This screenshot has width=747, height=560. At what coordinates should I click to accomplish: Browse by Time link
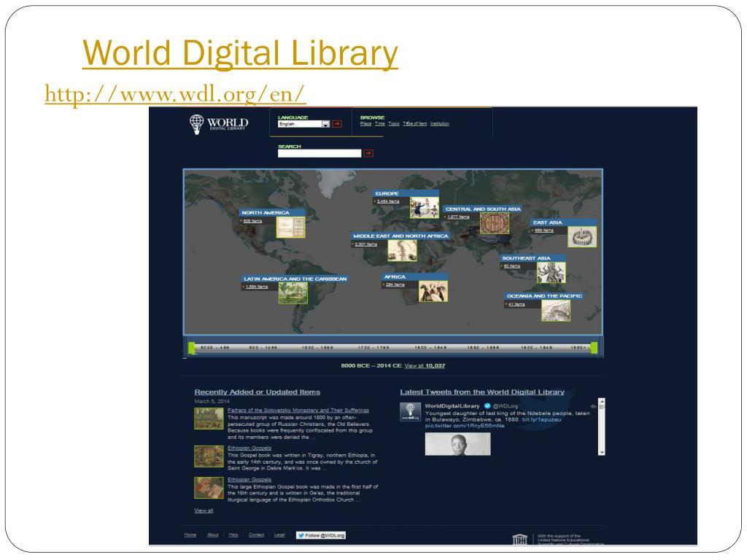click(x=379, y=124)
